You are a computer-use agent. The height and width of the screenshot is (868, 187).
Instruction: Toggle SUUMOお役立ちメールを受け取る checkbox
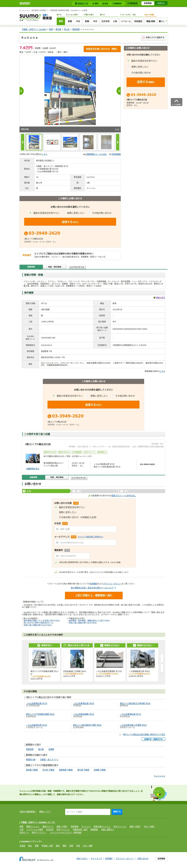coord(56,572)
